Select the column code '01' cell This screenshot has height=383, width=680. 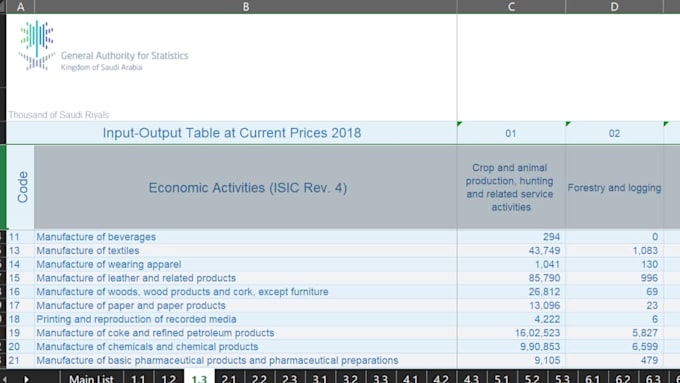coord(511,133)
